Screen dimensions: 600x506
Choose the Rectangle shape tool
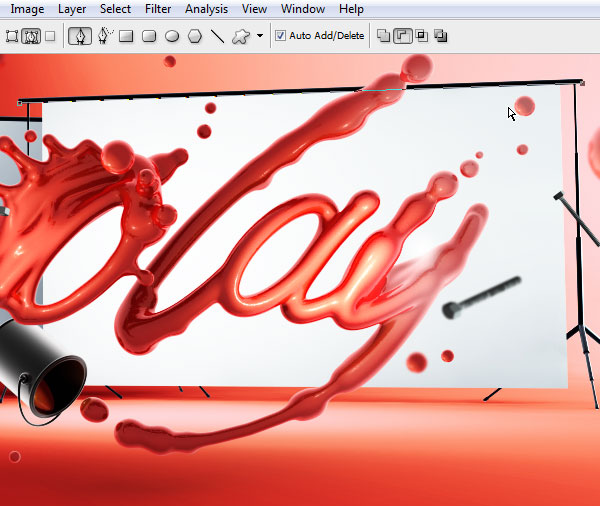[126, 36]
